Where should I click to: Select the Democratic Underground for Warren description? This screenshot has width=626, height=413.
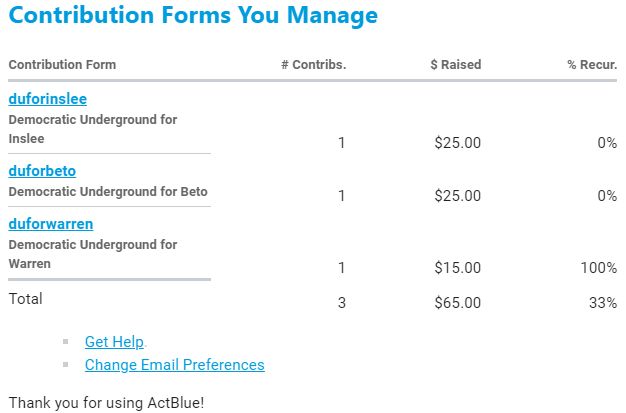(x=92, y=254)
